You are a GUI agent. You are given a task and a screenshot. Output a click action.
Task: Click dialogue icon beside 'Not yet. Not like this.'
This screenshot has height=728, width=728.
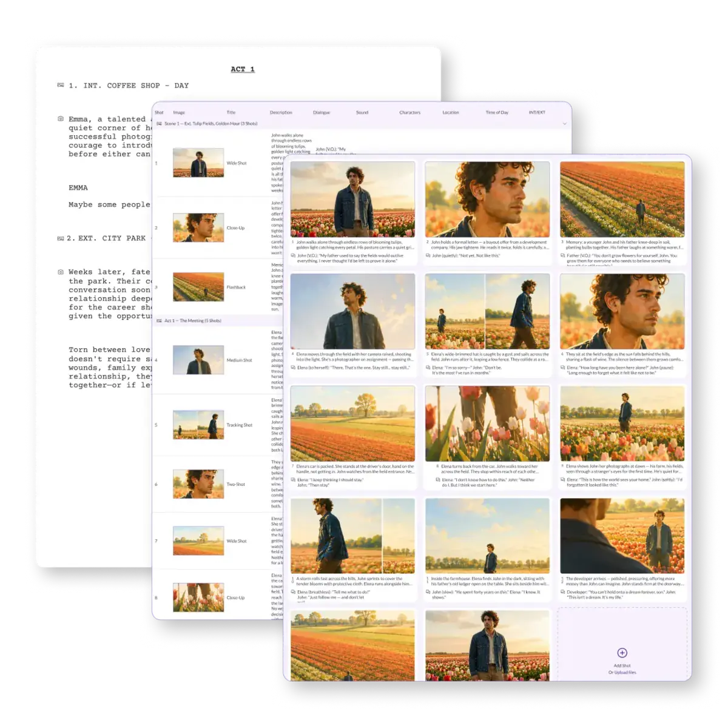pyautogui.click(x=428, y=255)
